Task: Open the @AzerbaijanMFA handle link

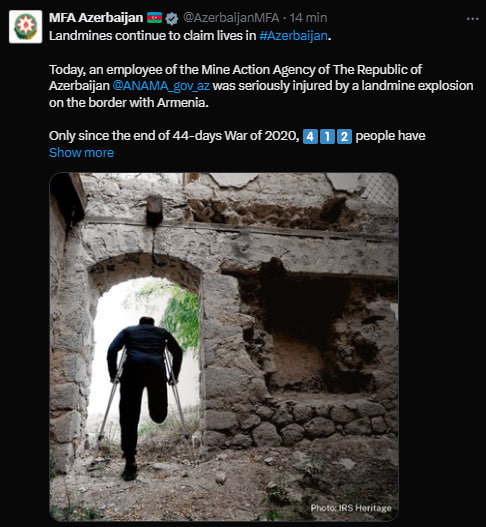Action: coord(231,18)
